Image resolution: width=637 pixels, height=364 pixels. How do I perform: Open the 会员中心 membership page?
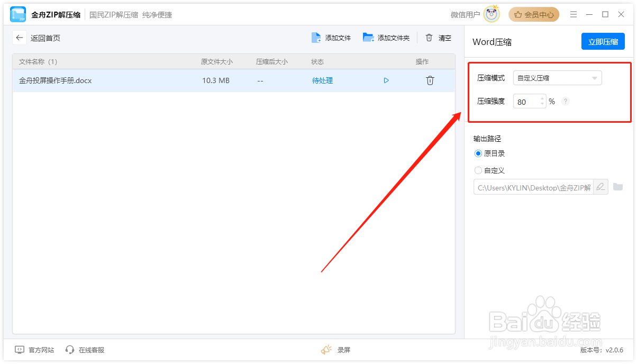click(534, 14)
